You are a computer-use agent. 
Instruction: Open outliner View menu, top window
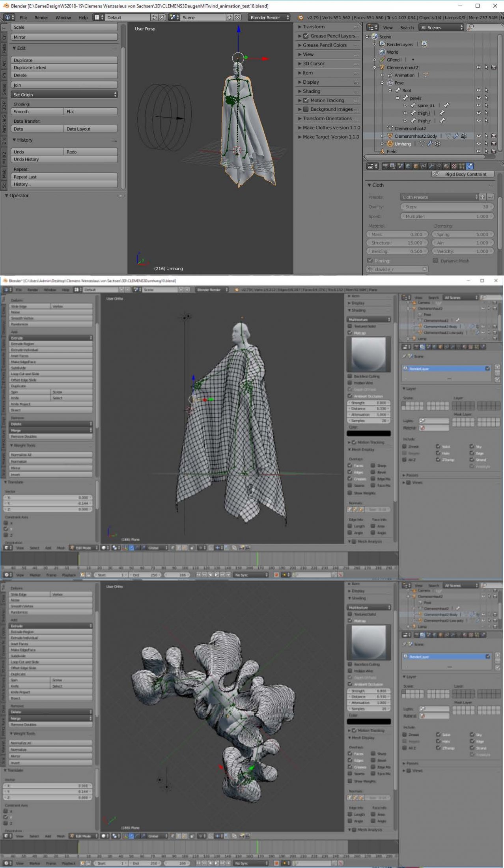[388, 27]
